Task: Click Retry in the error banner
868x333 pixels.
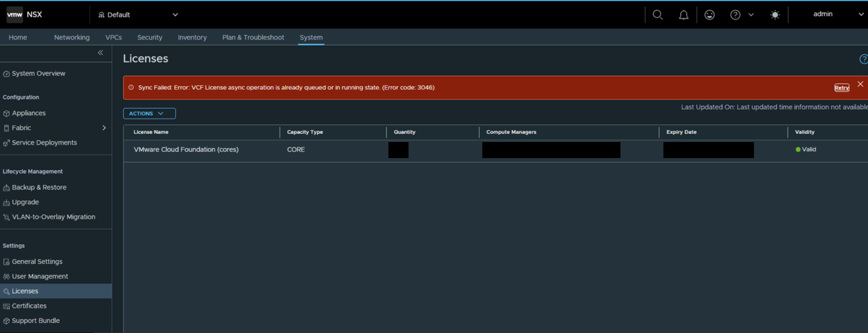Action: [x=842, y=88]
